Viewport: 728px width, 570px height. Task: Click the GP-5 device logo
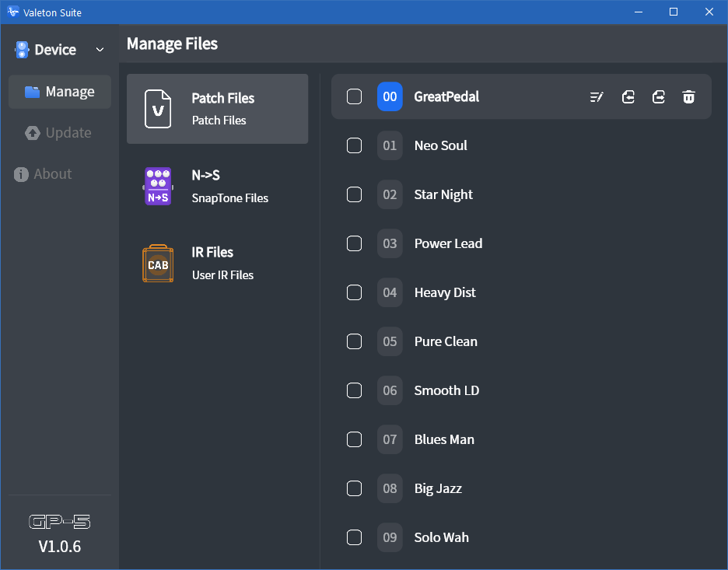[x=59, y=522]
